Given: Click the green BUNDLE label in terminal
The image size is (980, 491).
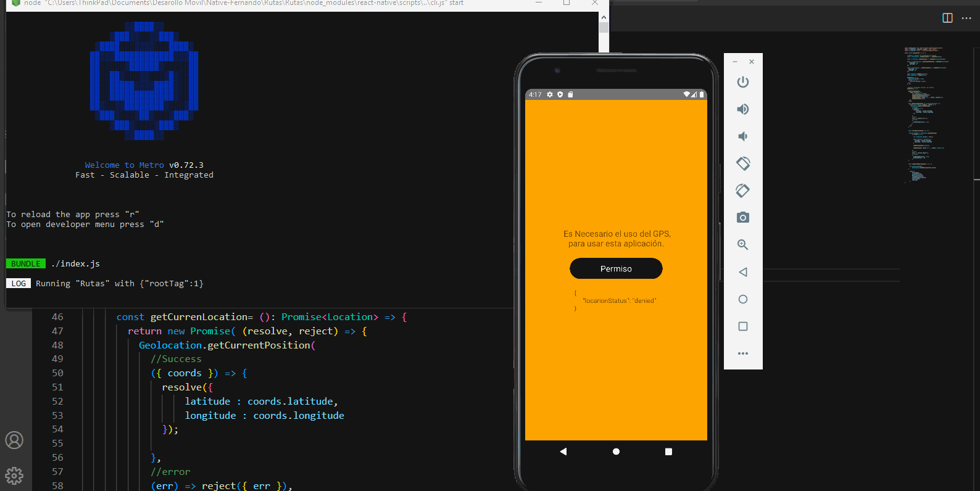Looking at the screenshot, I should pyautogui.click(x=26, y=264).
